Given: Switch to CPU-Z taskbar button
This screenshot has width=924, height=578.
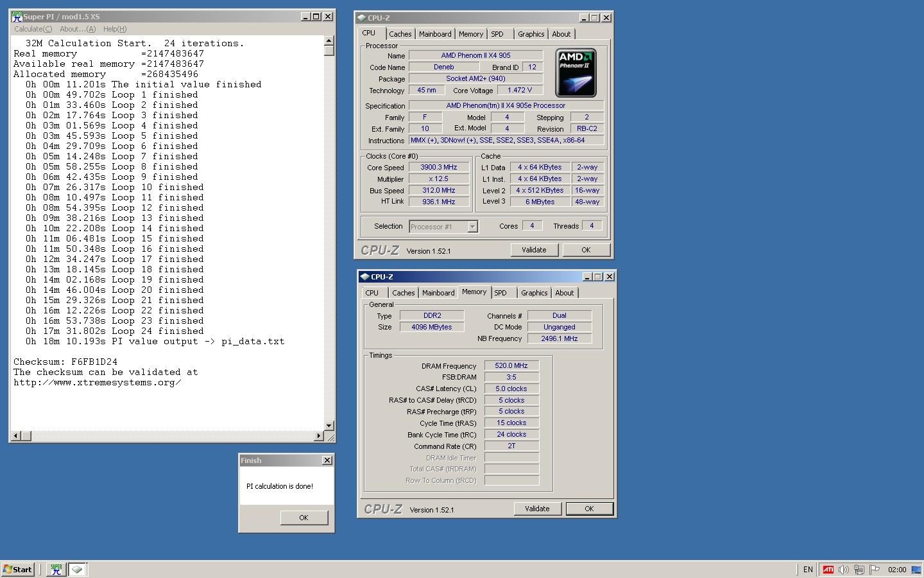Looking at the screenshot, I should (x=77, y=569).
